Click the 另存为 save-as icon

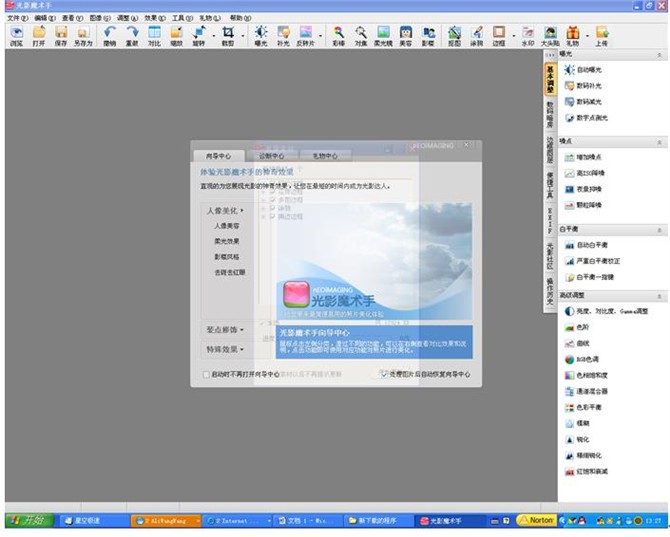[83, 36]
